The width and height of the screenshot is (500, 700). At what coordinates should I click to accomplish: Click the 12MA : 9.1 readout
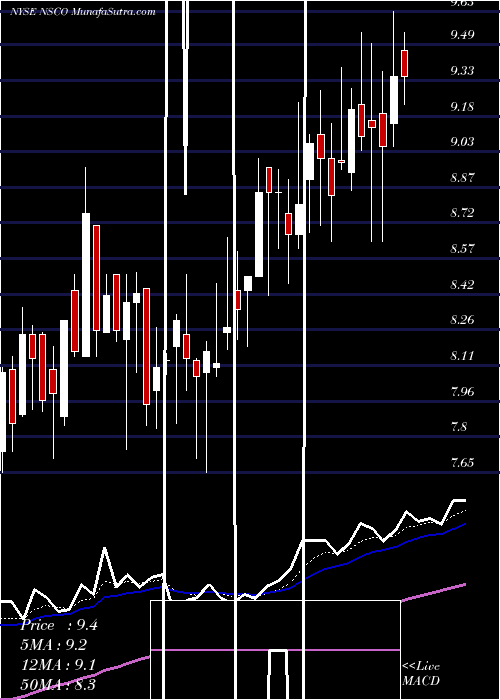click(x=58, y=665)
